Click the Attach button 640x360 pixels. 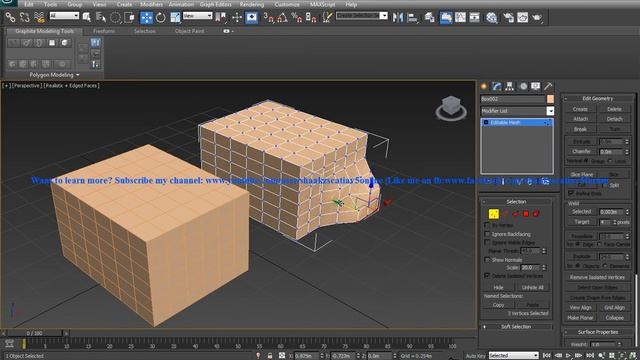(x=580, y=119)
